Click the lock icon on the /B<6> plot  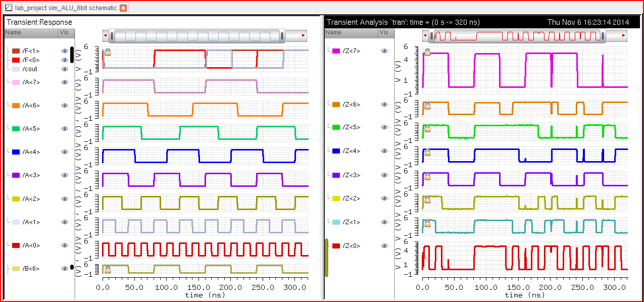(108, 270)
